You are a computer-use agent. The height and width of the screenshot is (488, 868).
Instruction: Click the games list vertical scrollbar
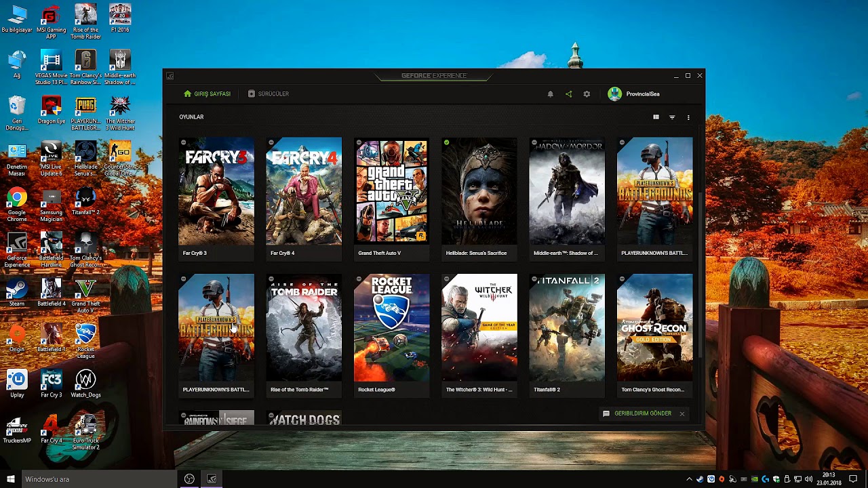tap(700, 274)
